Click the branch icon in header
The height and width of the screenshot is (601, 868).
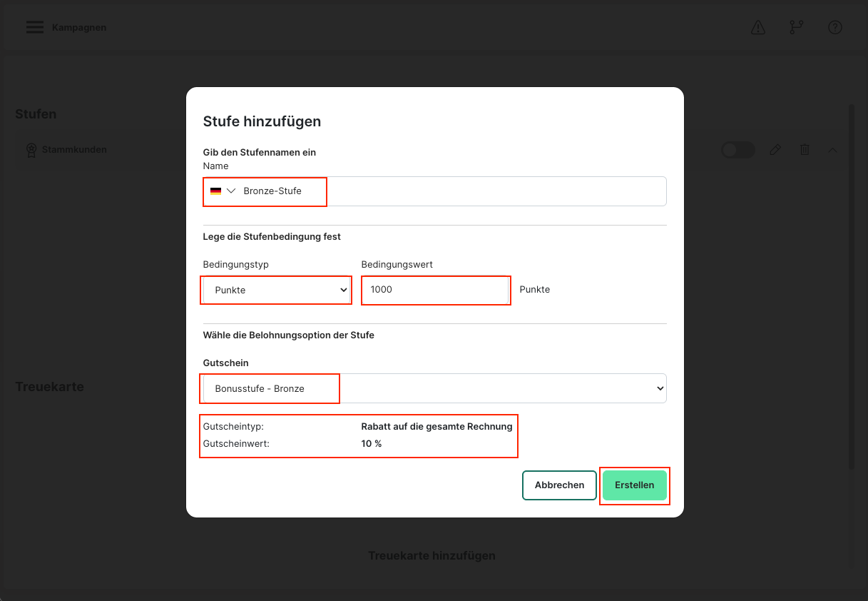coord(796,28)
